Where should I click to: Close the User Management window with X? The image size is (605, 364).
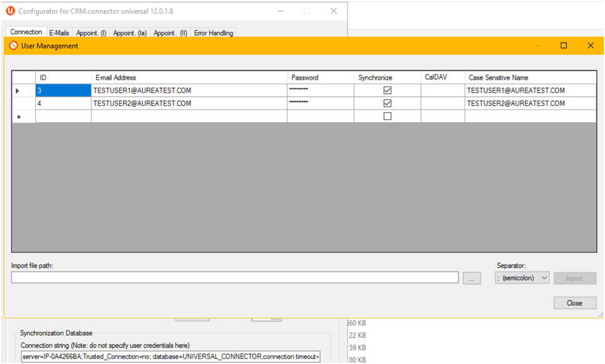(x=590, y=46)
